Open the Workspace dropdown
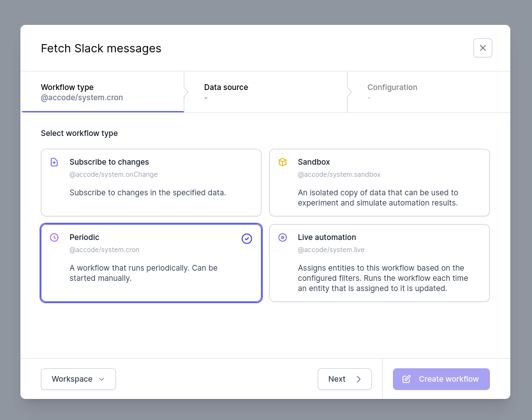The width and height of the screenshot is (532, 420). pyautogui.click(x=78, y=379)
